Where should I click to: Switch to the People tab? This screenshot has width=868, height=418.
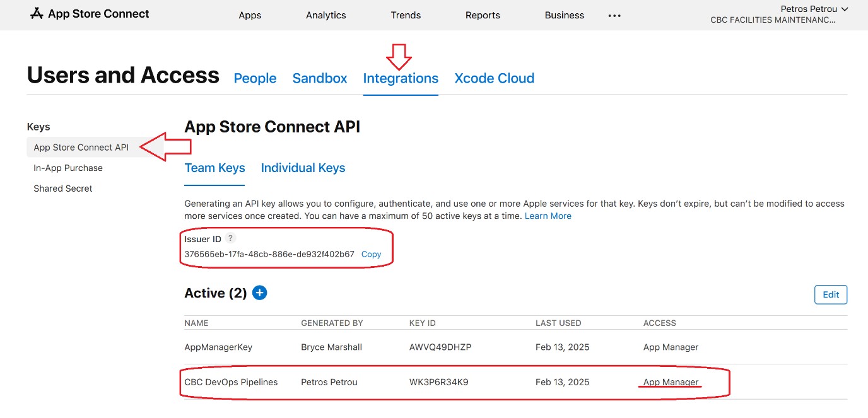pos(255,78)
